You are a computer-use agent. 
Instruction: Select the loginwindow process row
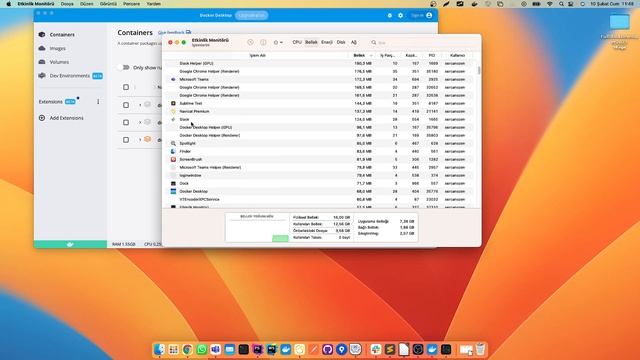320,176
